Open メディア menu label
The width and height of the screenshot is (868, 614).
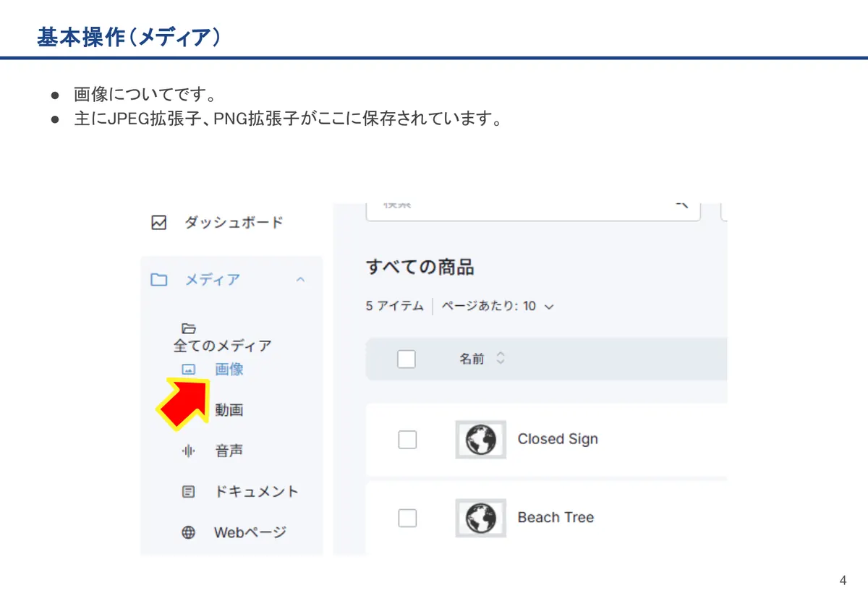tap(213, 280)
